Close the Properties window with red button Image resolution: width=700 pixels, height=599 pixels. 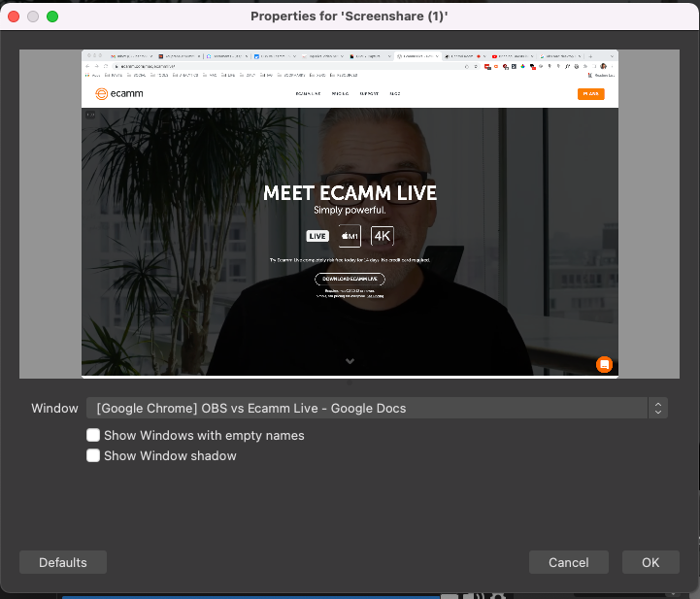14,17
